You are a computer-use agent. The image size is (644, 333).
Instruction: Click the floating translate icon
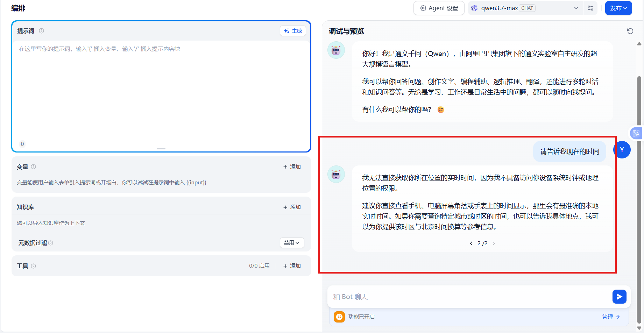tap(636, 133)
